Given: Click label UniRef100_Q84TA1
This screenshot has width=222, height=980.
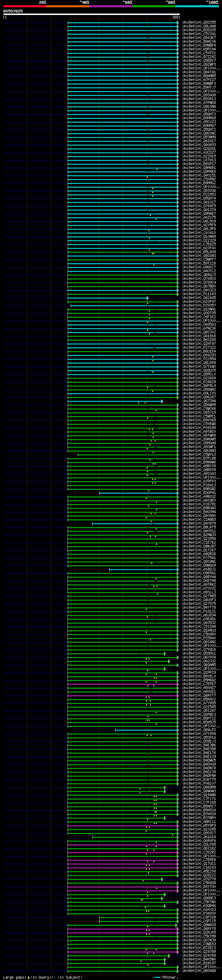Looking at the screenshot, I should coord(199,72).
